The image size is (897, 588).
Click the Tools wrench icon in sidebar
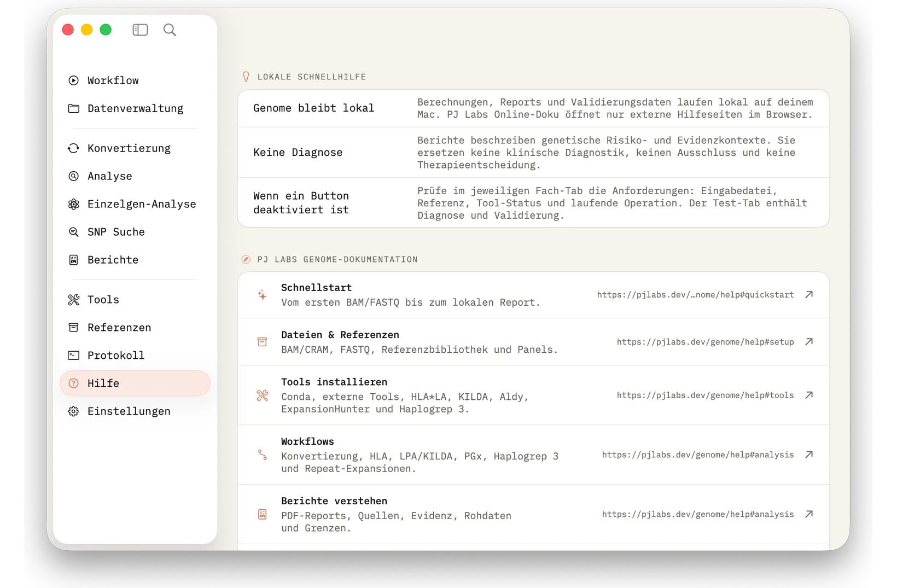73,300
